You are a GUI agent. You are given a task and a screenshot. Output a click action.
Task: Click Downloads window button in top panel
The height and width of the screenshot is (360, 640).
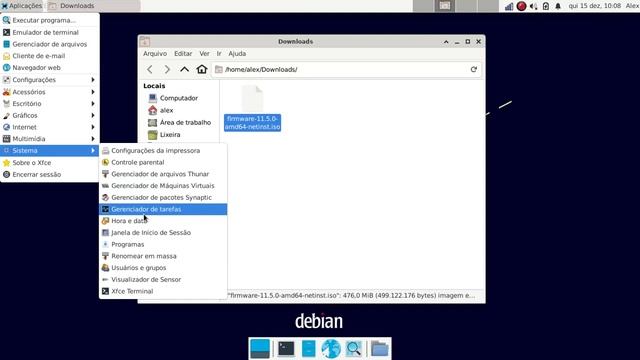[93, 6]
